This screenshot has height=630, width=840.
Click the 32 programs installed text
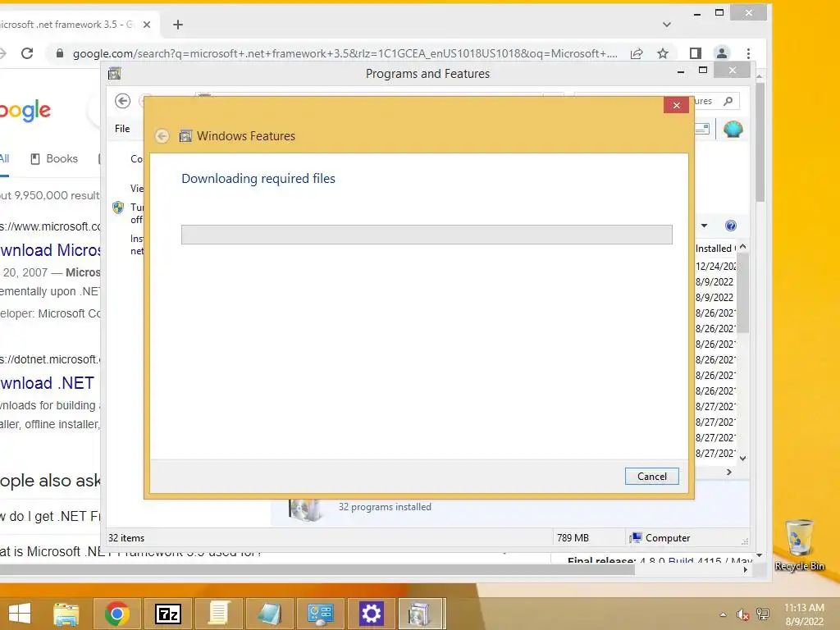tap(385, 507)
